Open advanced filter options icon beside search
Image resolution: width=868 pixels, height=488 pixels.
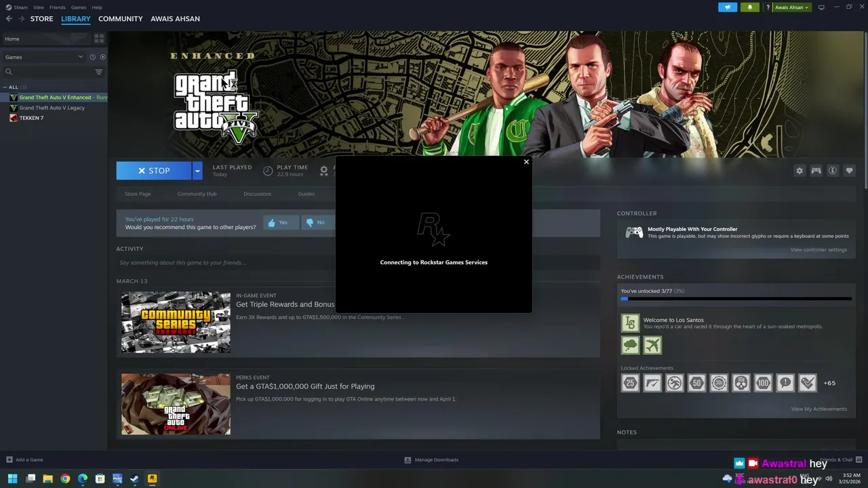98,72
